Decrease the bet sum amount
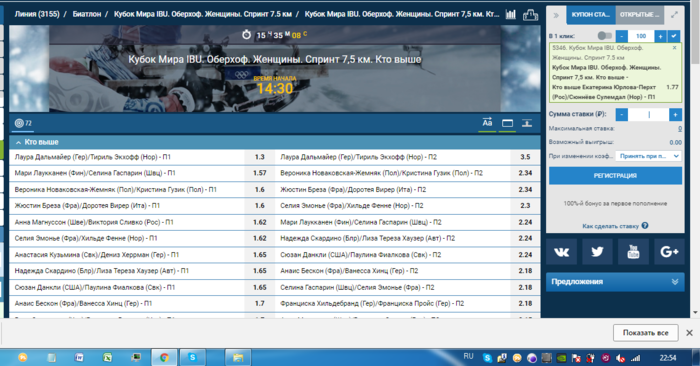The width and height of the screenshot is (700, 366). (x=621, y=115)
